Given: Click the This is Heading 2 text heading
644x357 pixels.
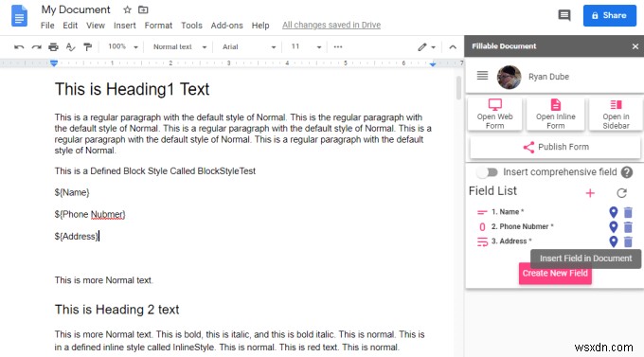Looking at the screenshot, I should pos(116,310).
